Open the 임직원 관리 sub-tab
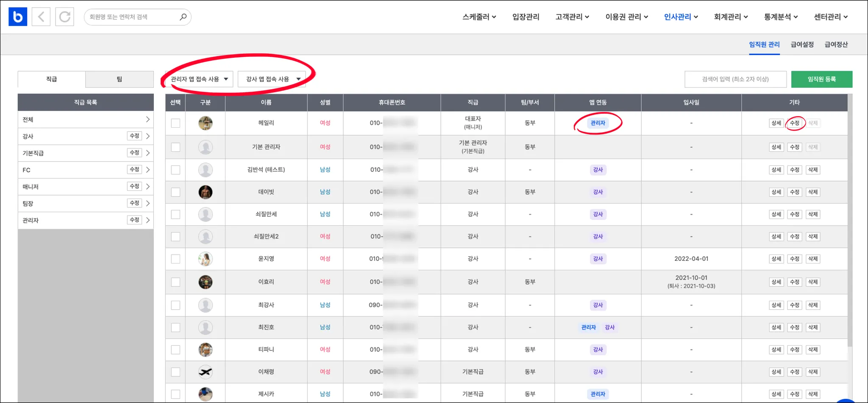 764,45
